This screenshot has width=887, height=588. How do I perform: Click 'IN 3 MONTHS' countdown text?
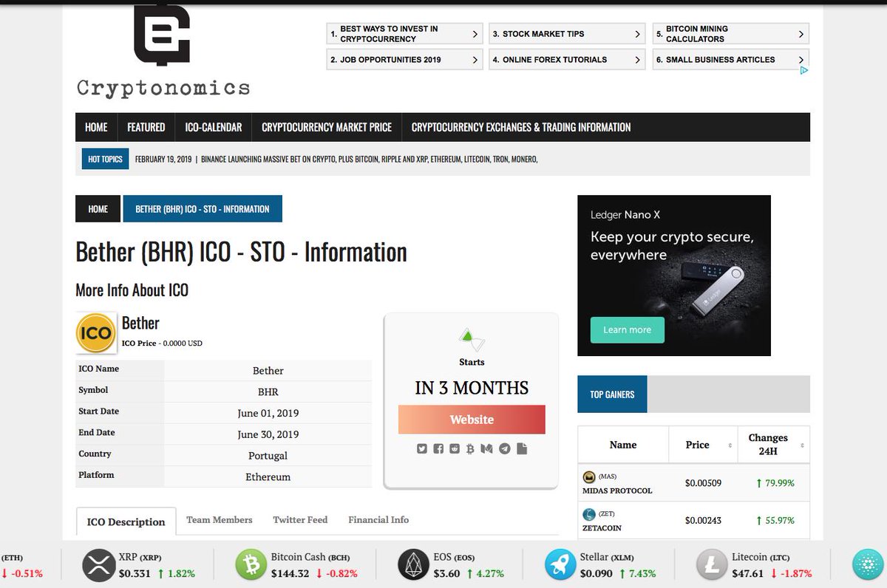(x=472, y=388)
